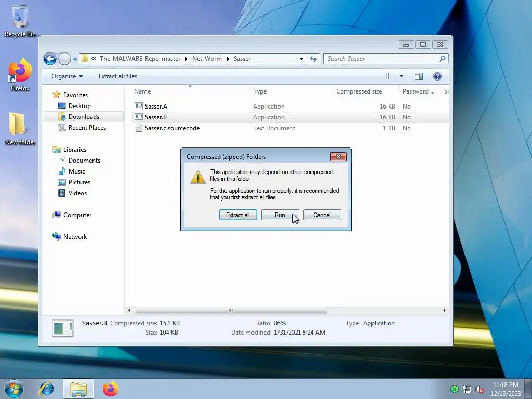This screenshot has height=399, width=532.
Task: Click the Sasser.c.sourcecode file name
Action: [172, 128]
